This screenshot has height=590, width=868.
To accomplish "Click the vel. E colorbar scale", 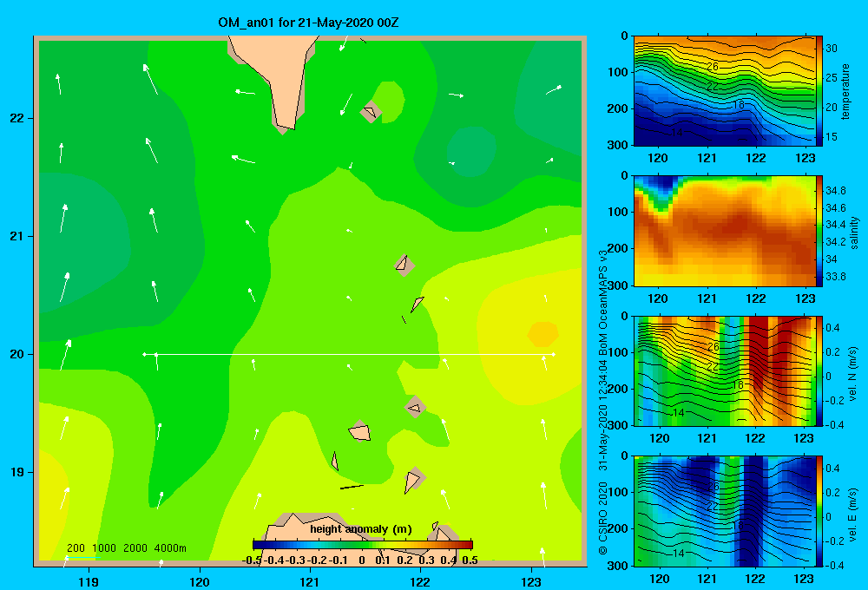I will coord(819,511).
